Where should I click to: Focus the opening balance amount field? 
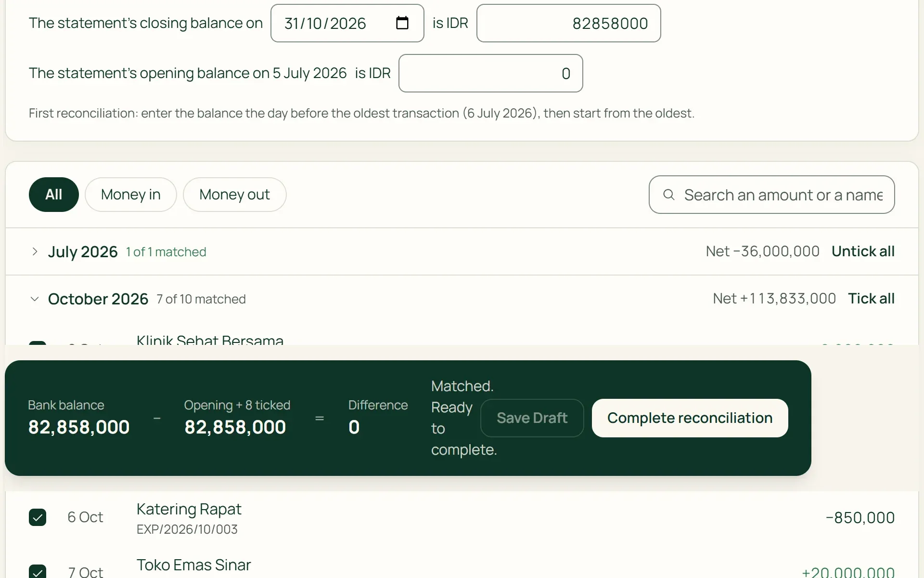click(491, 73)
